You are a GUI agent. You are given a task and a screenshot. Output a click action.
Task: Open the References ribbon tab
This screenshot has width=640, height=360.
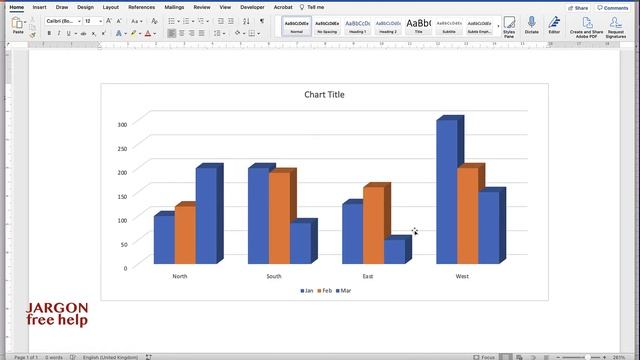(141, 7)
